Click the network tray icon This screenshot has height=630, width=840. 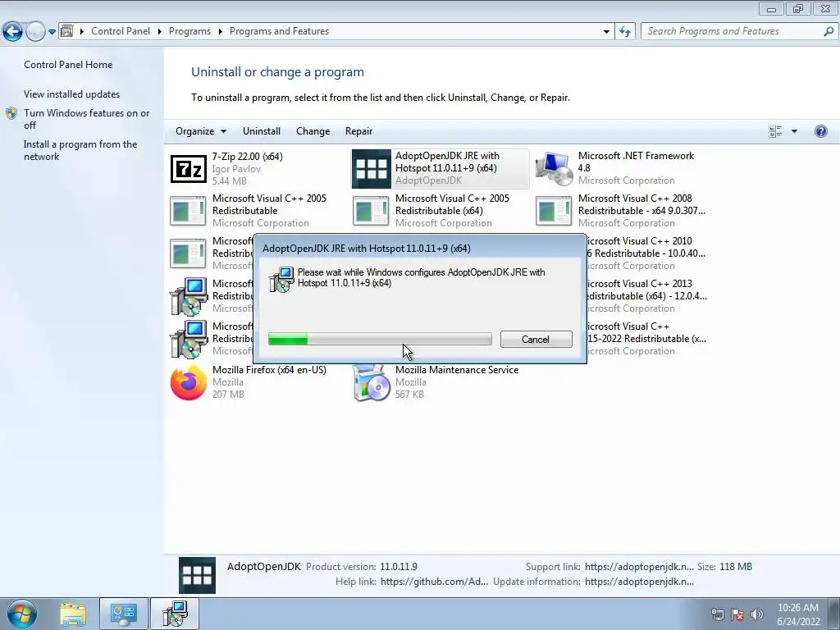click(717, 614)
